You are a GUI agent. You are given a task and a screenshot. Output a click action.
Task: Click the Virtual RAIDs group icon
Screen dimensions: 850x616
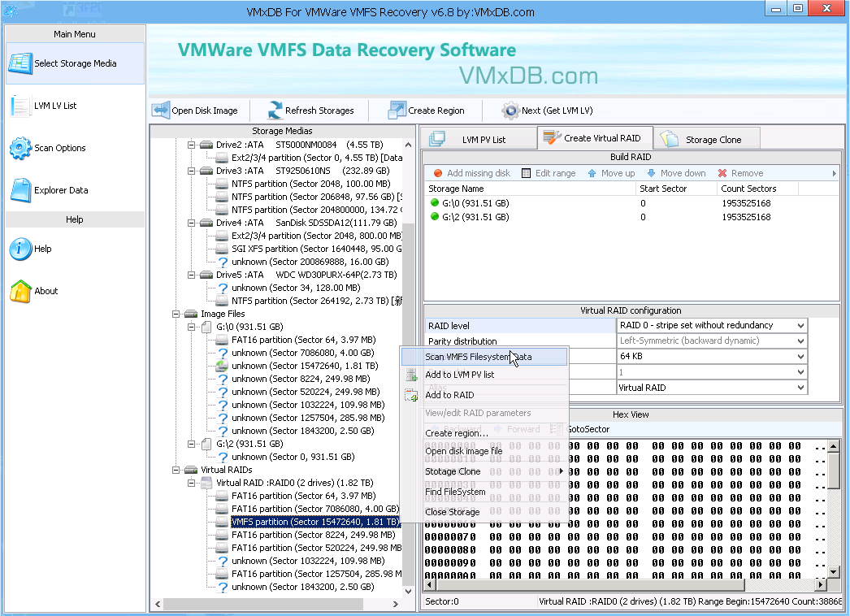191,471
